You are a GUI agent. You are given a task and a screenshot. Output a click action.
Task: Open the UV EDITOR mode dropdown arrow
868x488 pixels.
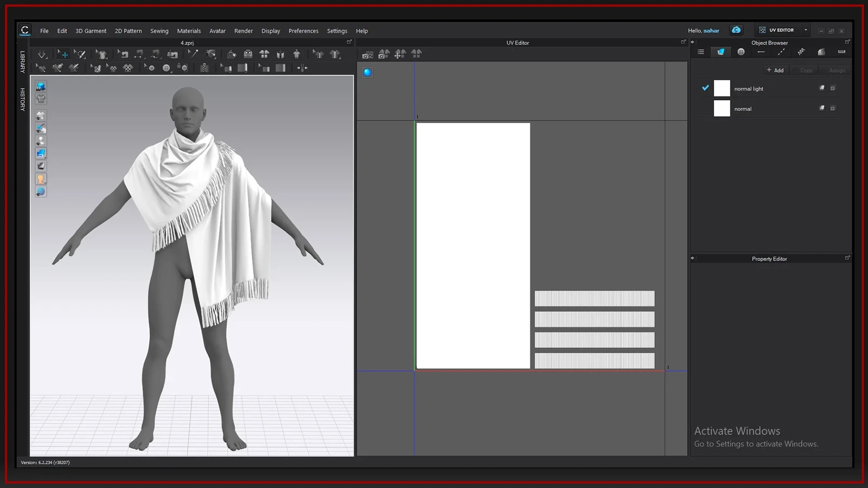(806, 30)
